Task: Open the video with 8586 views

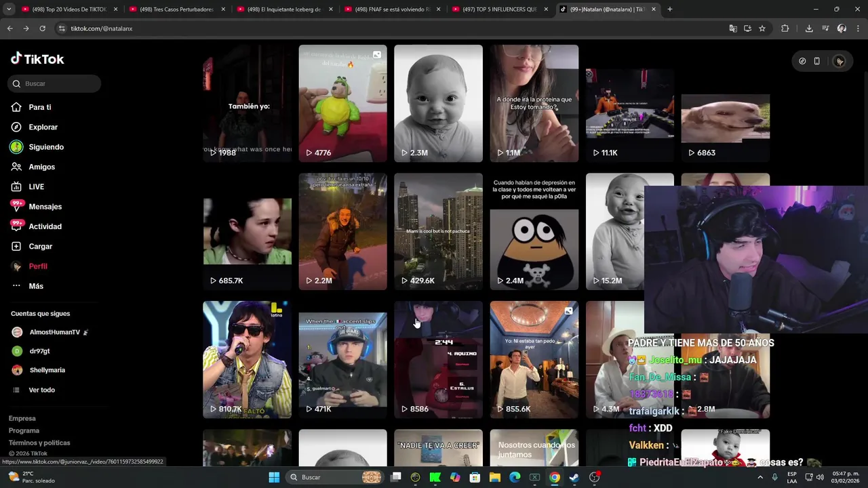Action: click(x=438, y=360)
